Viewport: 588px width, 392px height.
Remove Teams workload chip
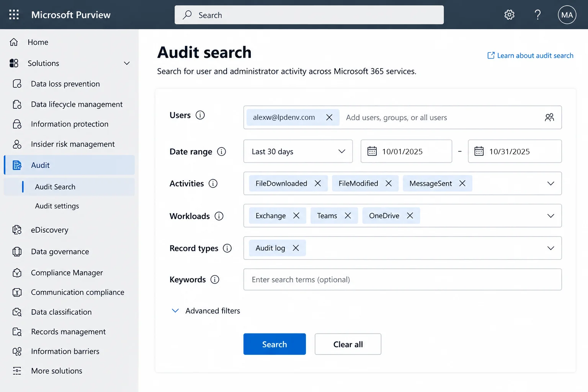pos(348,216)
